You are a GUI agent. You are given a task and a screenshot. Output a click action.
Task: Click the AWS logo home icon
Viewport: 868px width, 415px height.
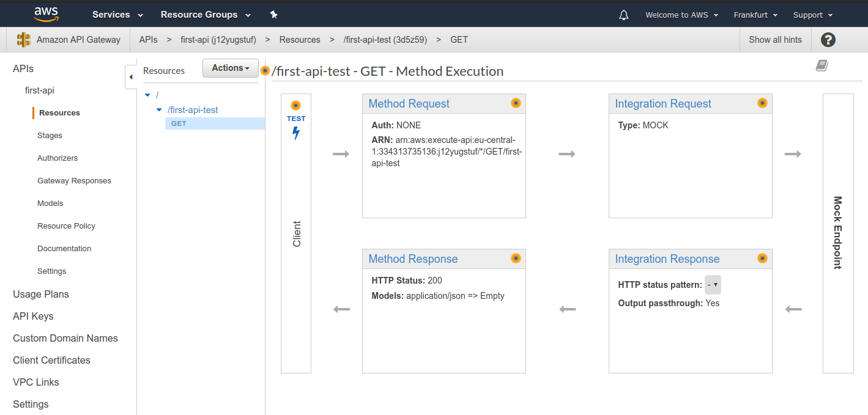[46, 14]
